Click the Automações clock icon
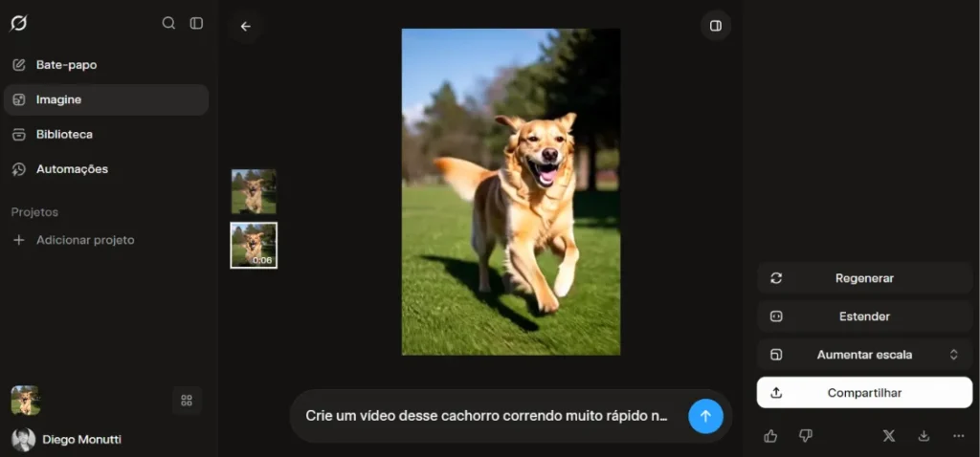 pos(19,169)
